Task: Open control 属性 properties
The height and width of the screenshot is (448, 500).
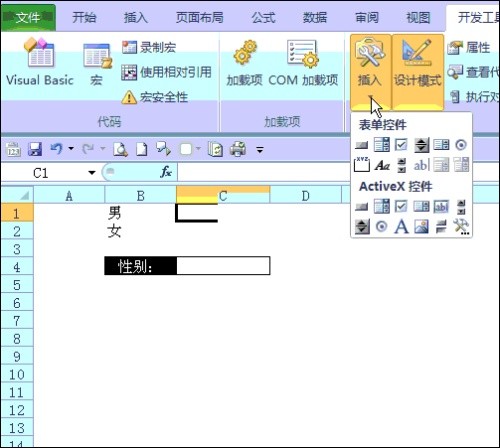Action: (x=469, y=48)
